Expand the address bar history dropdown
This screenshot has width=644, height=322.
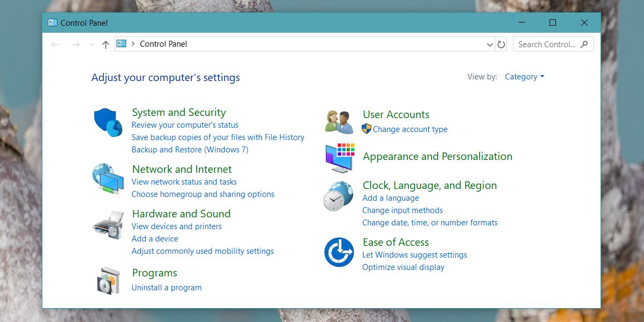[489, 45]
